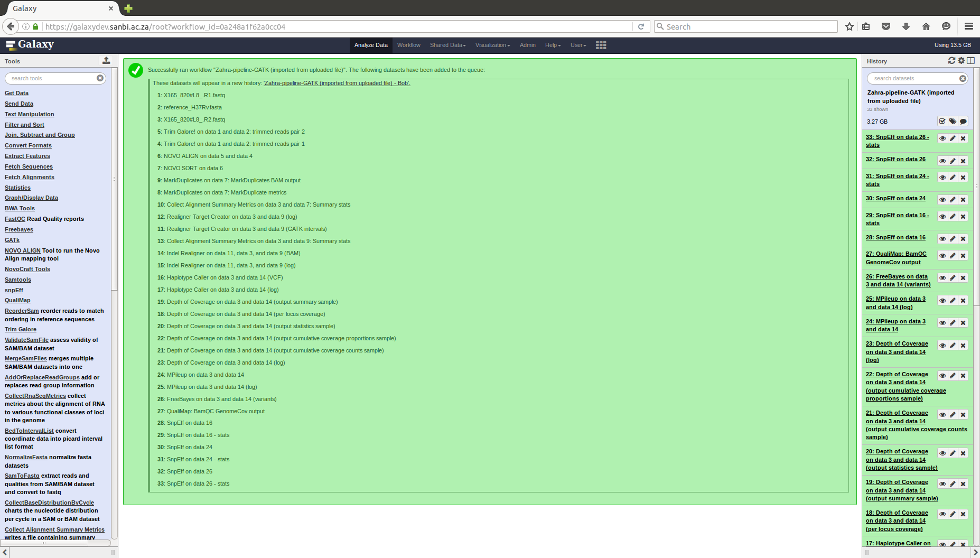Open the Galaxy scratchbook grid icon

coord(601,45)
